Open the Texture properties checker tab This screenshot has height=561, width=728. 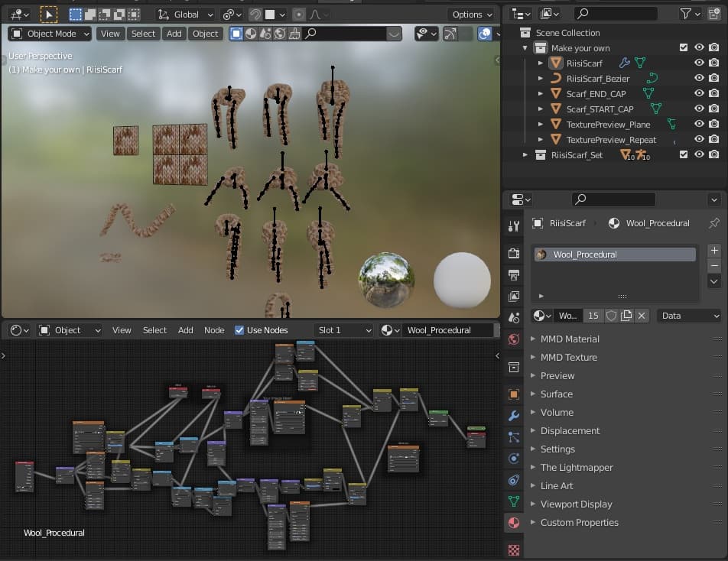(514, 550)
